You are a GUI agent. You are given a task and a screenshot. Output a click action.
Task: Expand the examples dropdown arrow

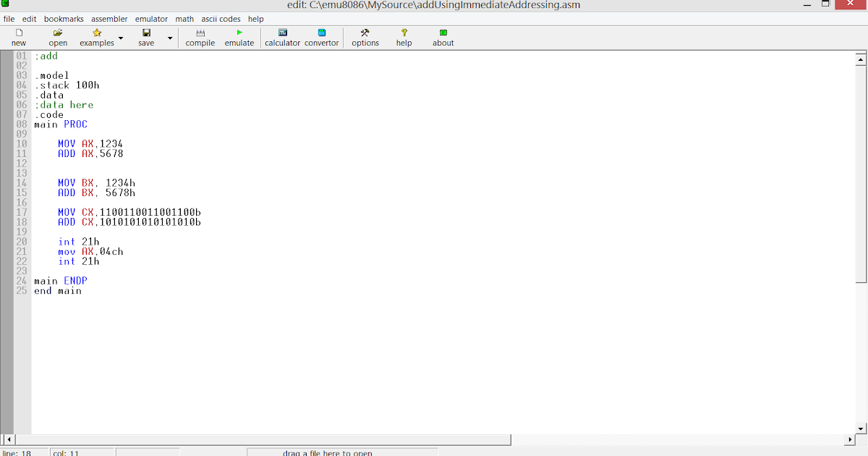[120, 38]
